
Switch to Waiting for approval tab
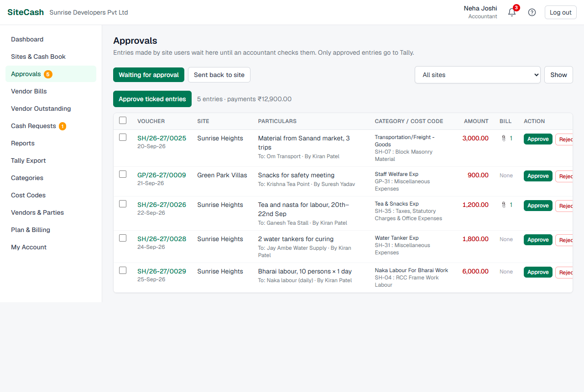click(149, 75)
